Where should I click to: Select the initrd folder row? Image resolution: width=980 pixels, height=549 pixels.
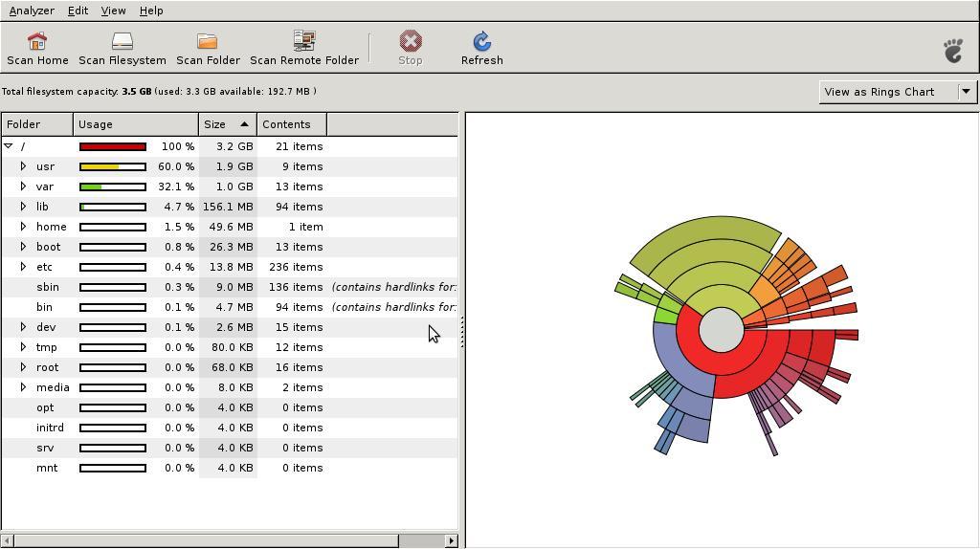[230, 428]
